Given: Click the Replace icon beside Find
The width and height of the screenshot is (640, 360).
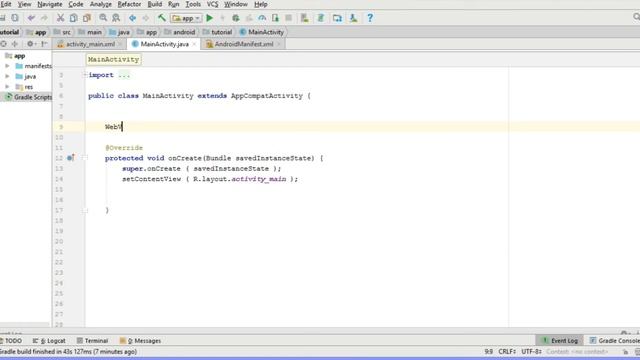Looking at the screenshot, I should [x=116, y=18].
